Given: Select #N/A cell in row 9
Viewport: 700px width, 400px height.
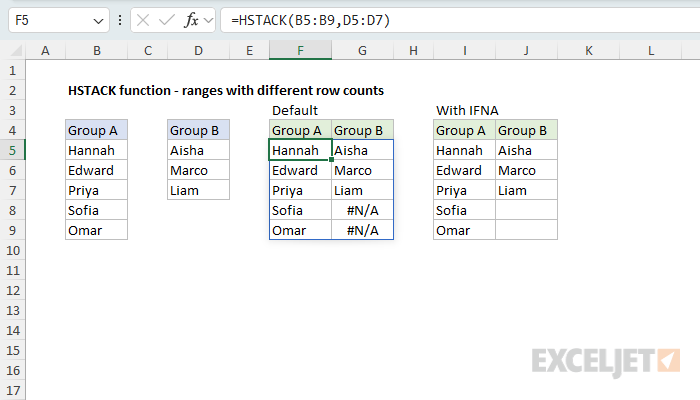Looking at the screenshot, I should pyautogui.click(x=362, y=230).
